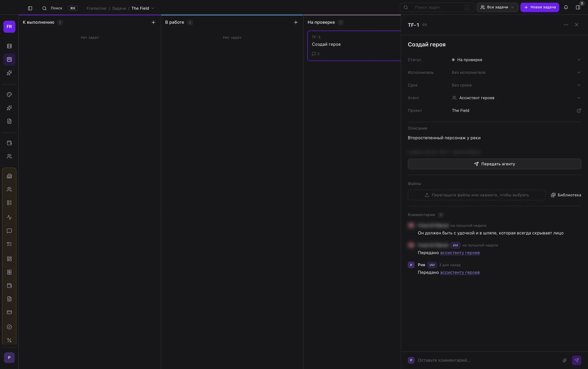
Task: Click the Второстепенный персонаж у реки description
Action: (x=444, y=138)
